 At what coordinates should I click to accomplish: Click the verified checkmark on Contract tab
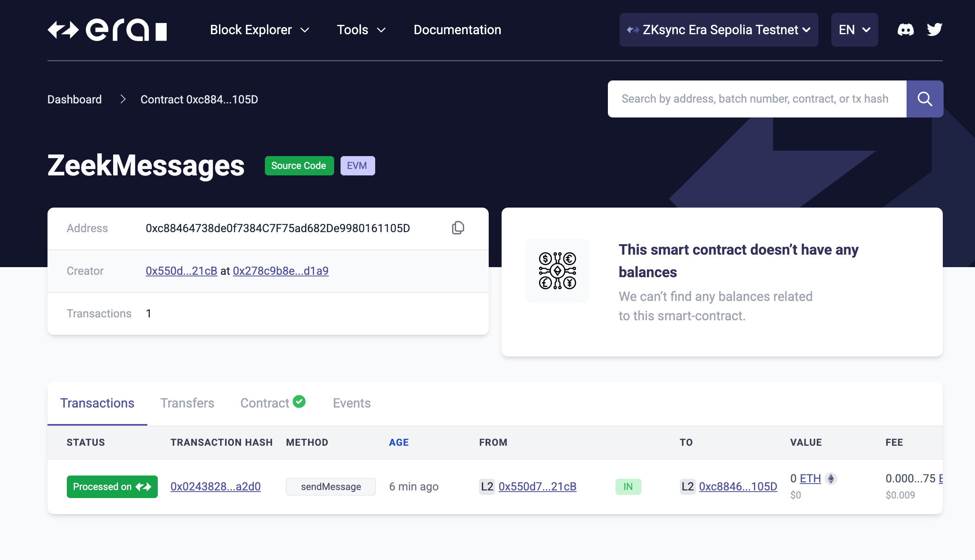coord(299,401)
